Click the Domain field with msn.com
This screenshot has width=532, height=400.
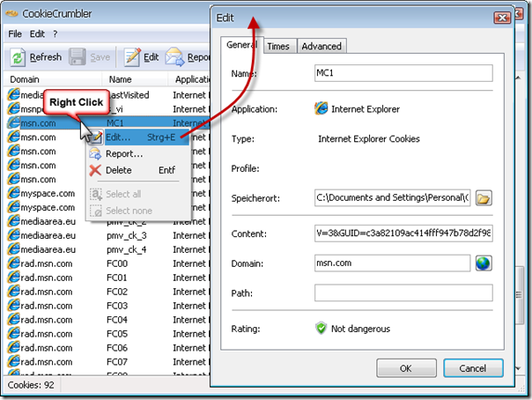392,263
